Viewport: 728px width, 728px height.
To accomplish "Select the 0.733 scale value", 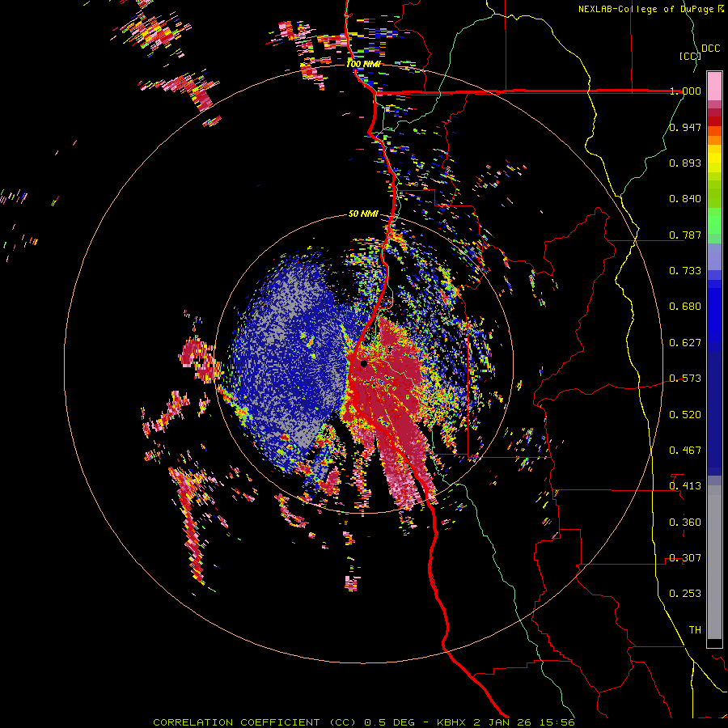I will (685, 271).
